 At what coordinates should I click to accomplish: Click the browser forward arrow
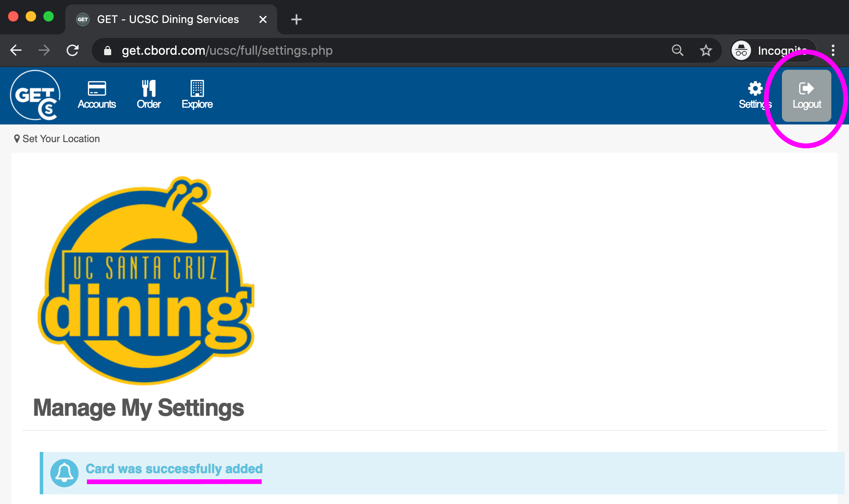[x=44, y=50]
